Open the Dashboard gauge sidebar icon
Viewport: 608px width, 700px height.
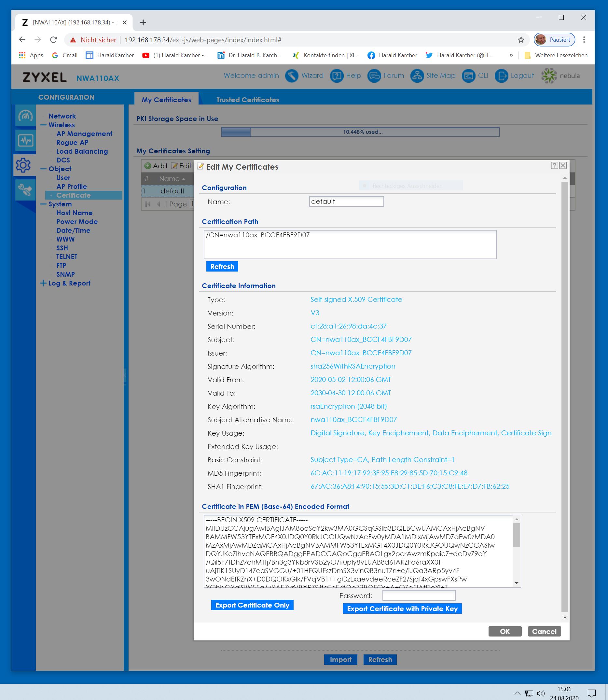click(25, 116)
